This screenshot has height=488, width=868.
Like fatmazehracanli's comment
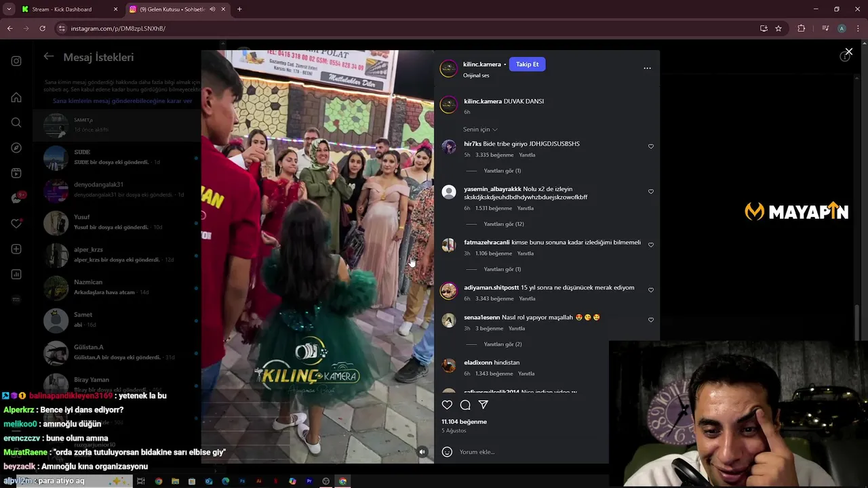tap(651, 245)
